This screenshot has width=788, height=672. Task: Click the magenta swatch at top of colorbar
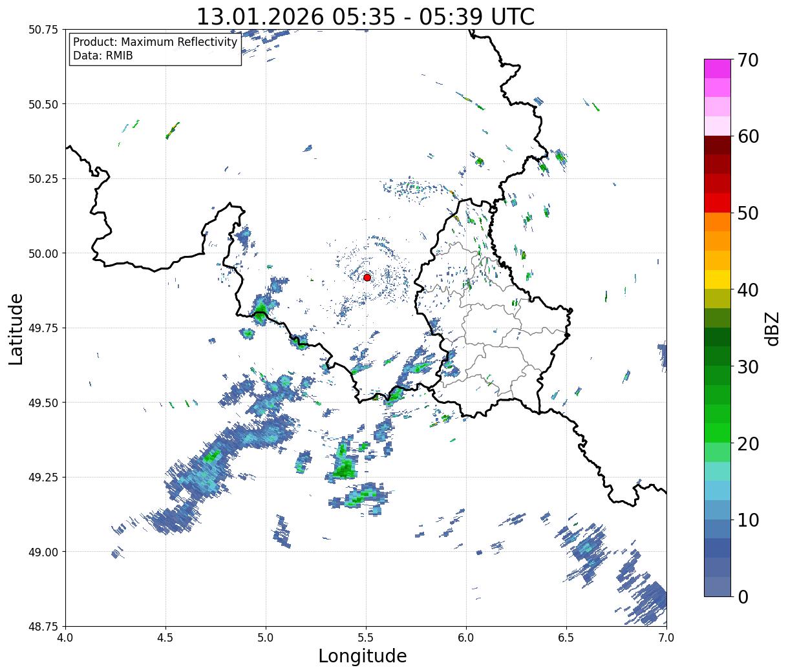tap(718, 68)
